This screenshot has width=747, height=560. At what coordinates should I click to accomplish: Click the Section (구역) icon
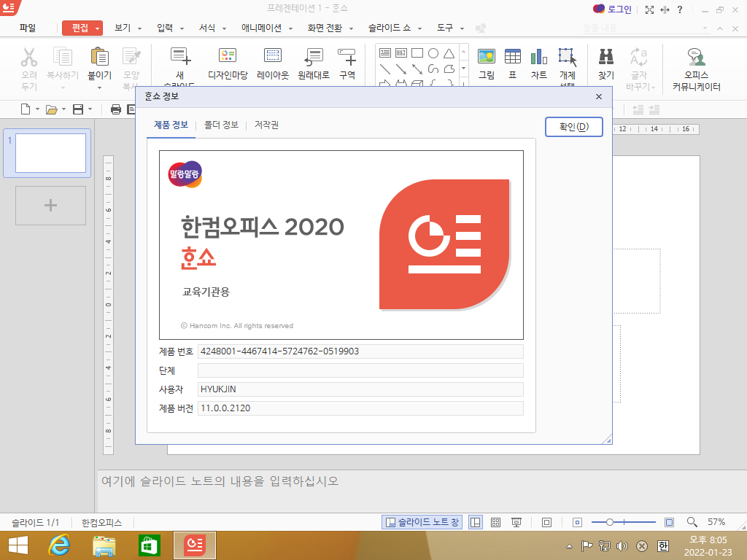347,57
